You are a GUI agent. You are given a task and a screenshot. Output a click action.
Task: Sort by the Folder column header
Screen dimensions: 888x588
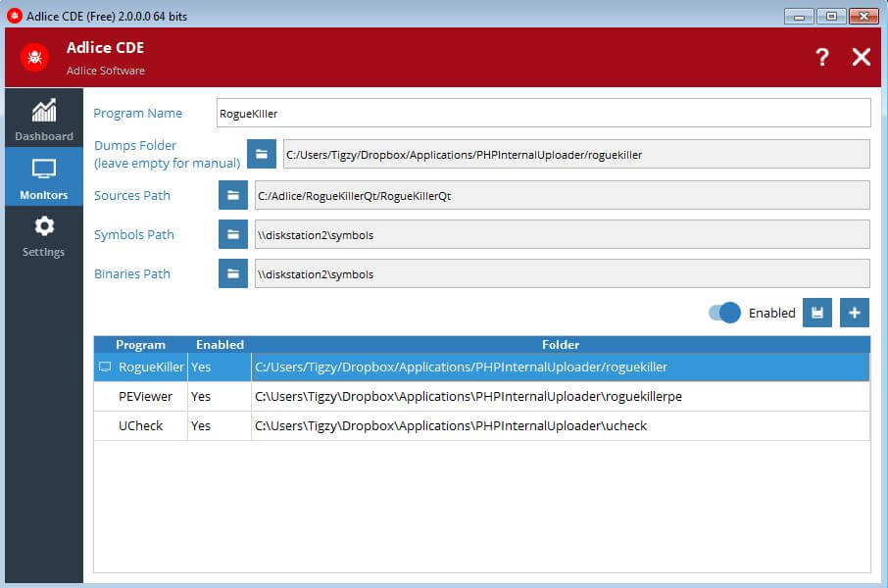(560, 345)
